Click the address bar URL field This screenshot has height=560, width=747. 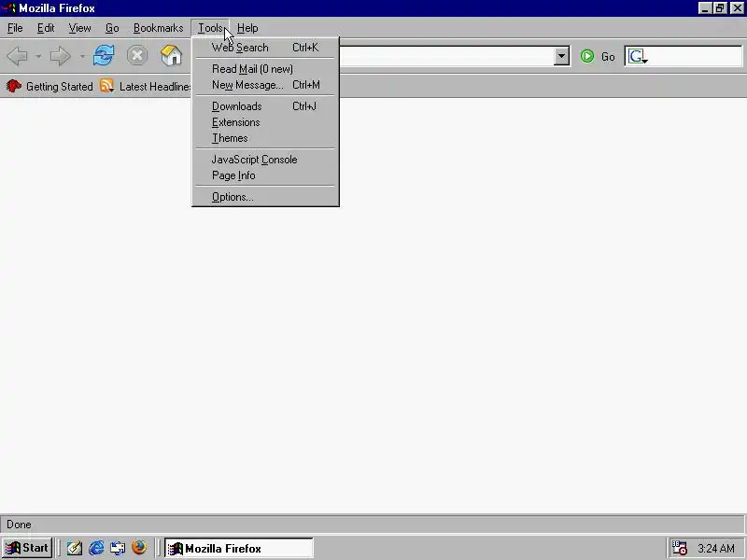point(446,56)
